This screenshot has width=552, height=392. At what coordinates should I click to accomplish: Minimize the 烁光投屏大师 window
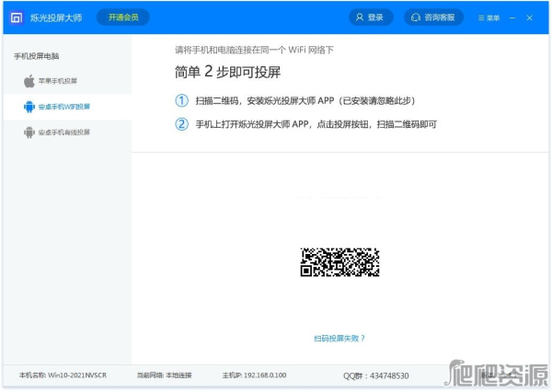(x=512, y=17)
